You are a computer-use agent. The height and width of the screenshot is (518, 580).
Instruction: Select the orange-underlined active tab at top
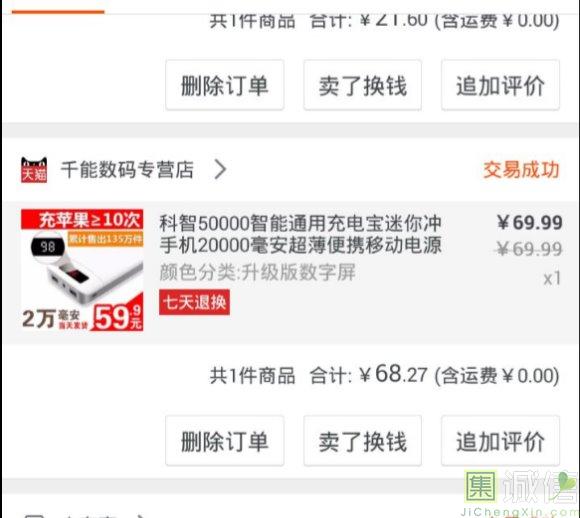click(x=58, y=12)
